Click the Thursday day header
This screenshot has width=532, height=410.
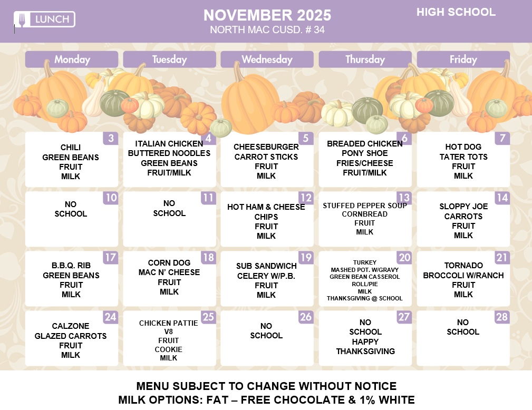365,60
